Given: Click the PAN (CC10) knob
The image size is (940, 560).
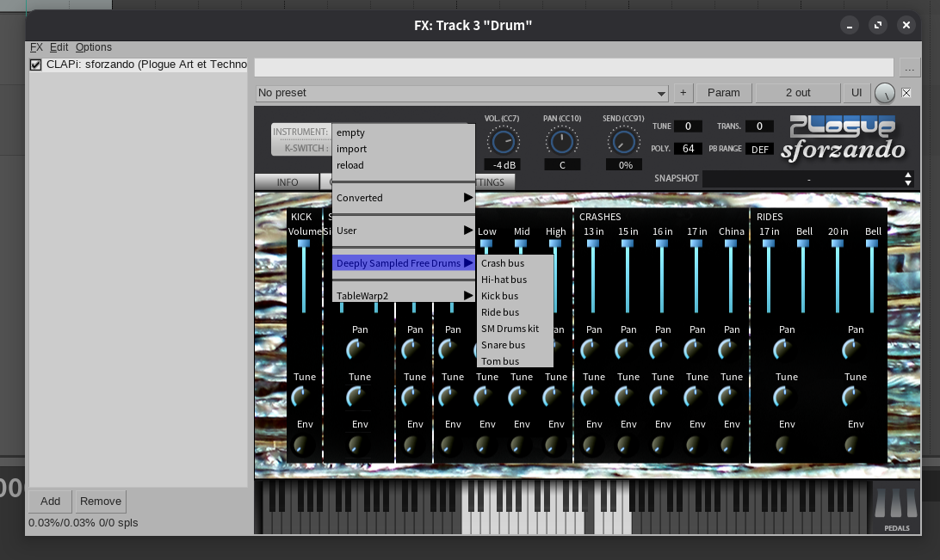Looking at the screenshot, I should (562, 141).
